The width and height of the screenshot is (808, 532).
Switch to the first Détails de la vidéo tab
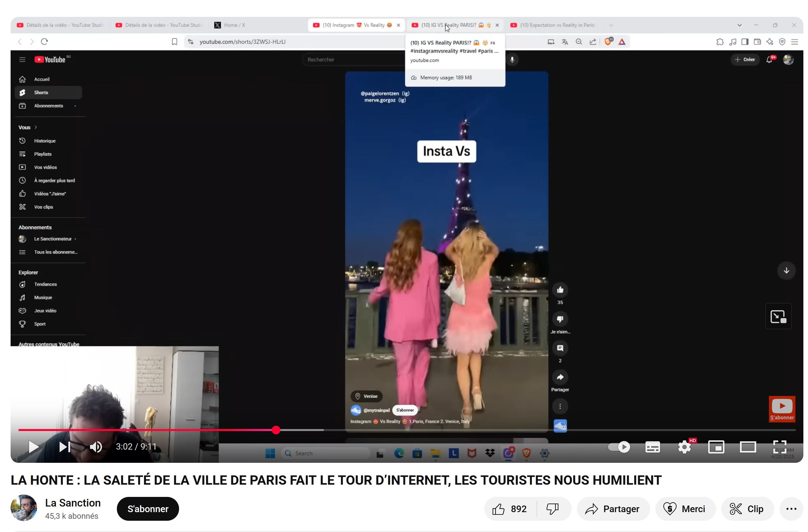tap(61, 25)
